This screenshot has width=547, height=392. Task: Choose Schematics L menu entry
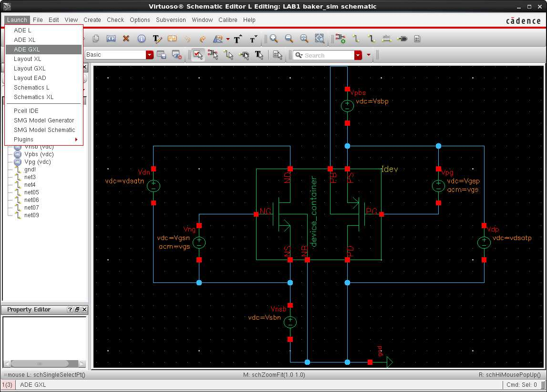click(43, 88)
